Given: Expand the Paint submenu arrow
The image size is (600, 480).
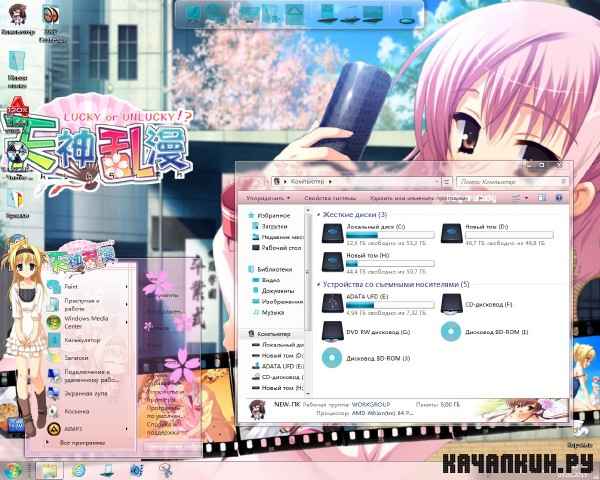Looking at the screenshot, I should tap(127, 286).
